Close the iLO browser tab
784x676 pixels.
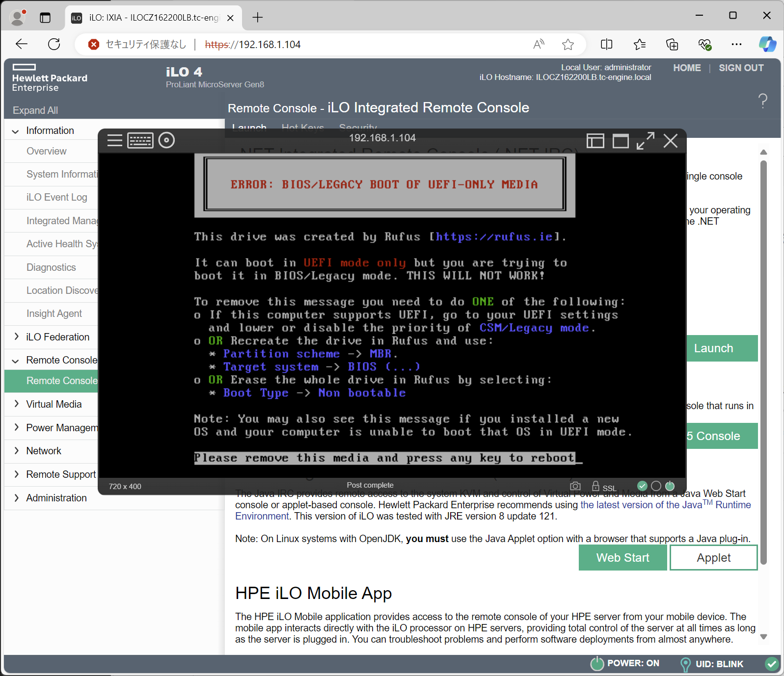[x=230, y=18]
